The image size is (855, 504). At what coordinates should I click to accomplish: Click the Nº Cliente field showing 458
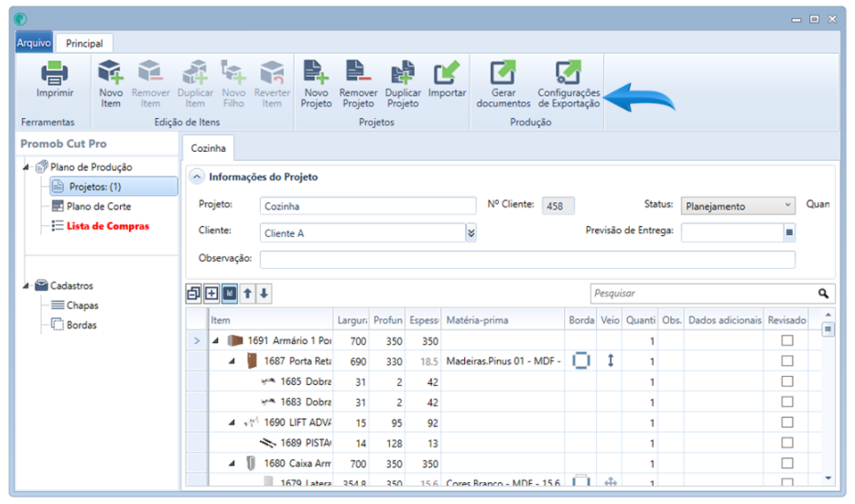pos(557,206)
